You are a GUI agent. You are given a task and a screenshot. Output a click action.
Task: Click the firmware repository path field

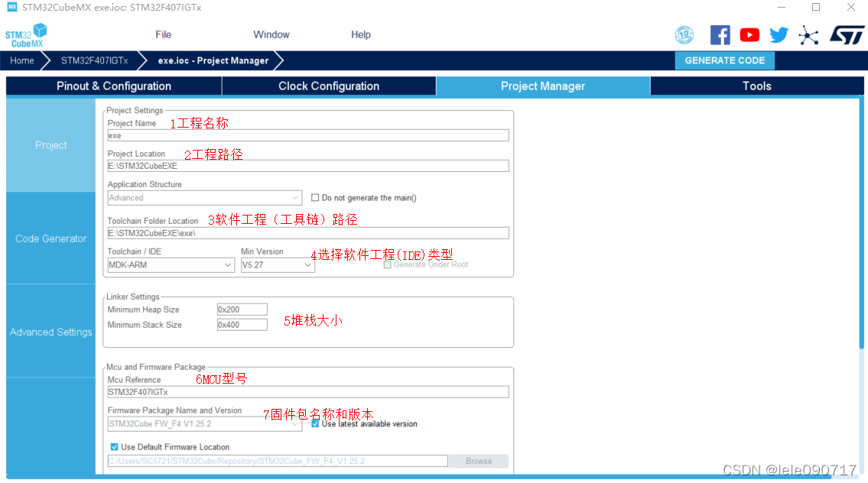[x=278, y=461]
